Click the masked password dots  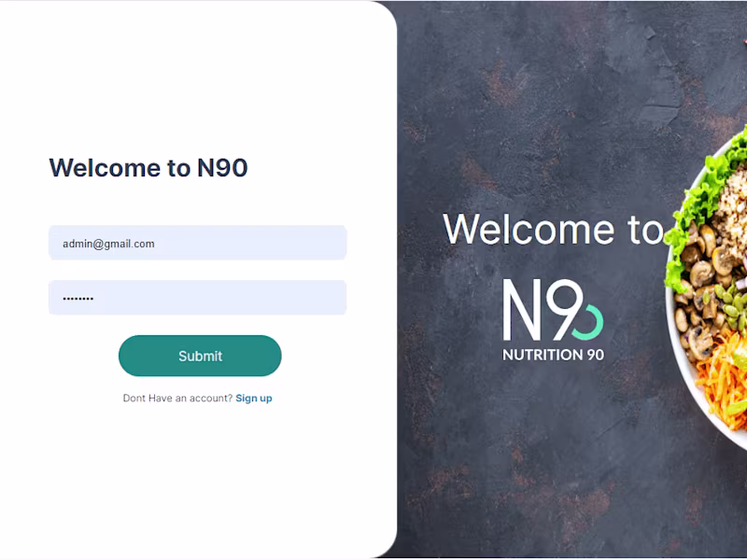78,299
